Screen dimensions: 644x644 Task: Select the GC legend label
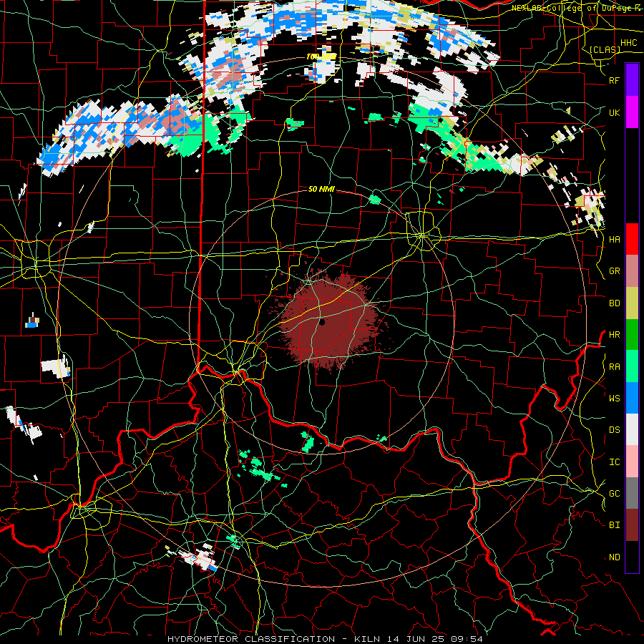tap(615, 493)
